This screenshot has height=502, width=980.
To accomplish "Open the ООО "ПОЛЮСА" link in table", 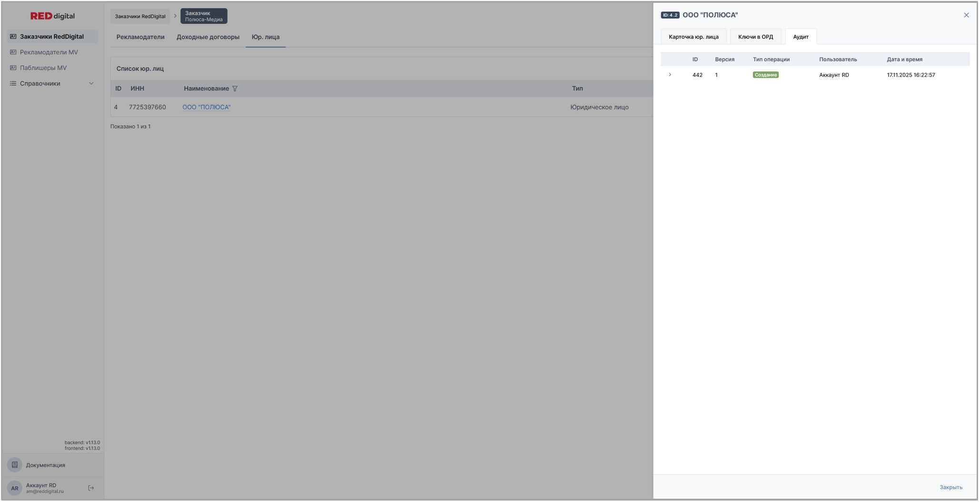I will [207, 107].
